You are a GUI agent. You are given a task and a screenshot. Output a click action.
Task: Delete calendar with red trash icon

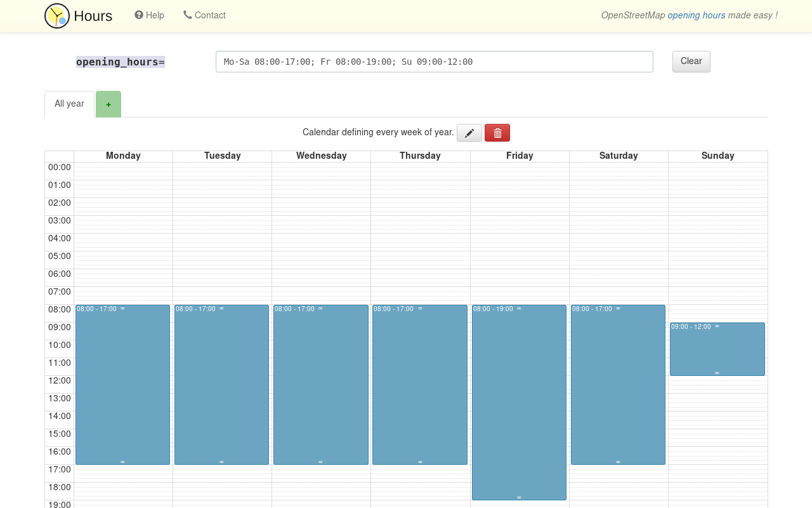point(497,133)
